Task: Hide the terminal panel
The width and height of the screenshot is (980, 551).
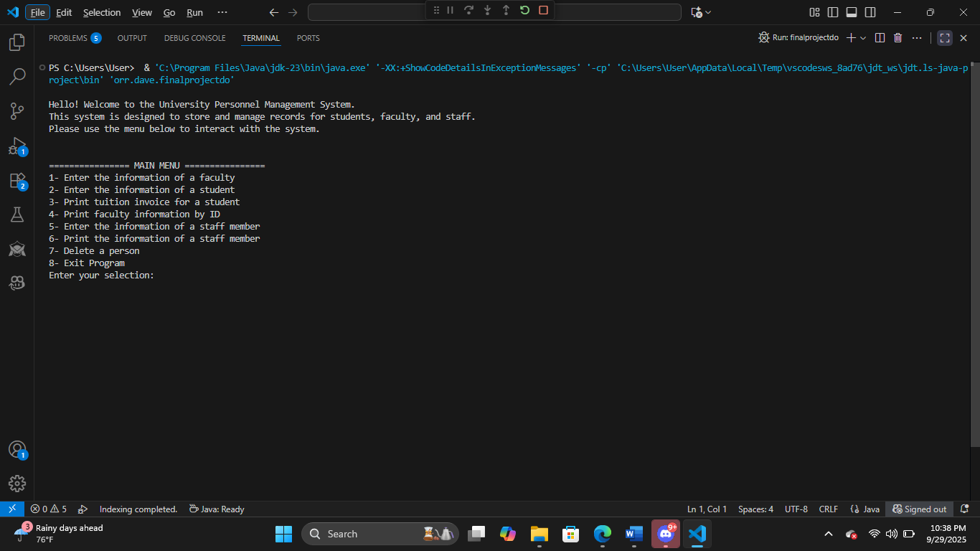Action: click(963, 38)
